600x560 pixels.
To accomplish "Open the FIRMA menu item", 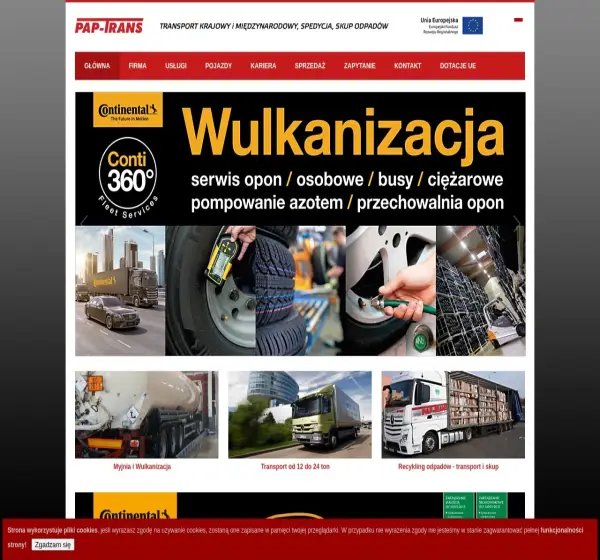I will 137,66.
